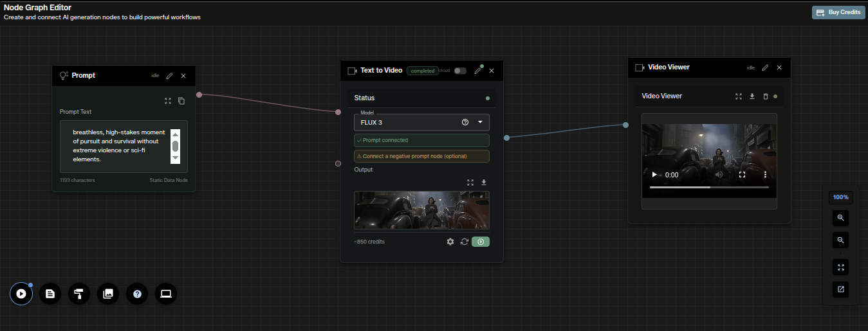Click the Text to Video output connector dot
The width and height of the screenshot is (868, 331).
[x=507, y=138]
